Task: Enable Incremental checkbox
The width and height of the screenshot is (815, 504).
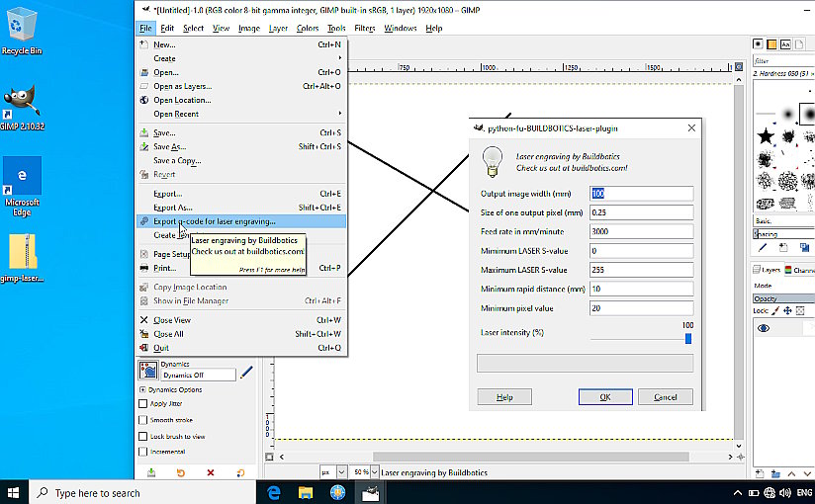Action: tap(143, 452)
